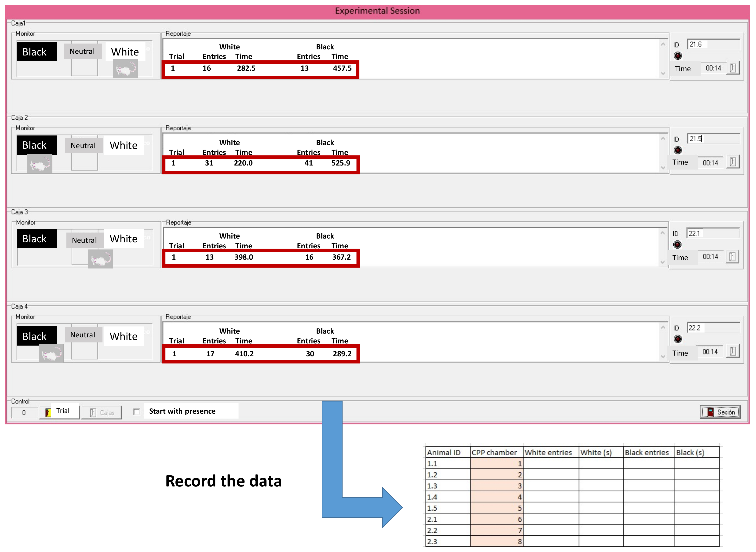This screenshot has width=756, height=552.
Task: Enable the Start with presence checkbox
Action: 137,412
